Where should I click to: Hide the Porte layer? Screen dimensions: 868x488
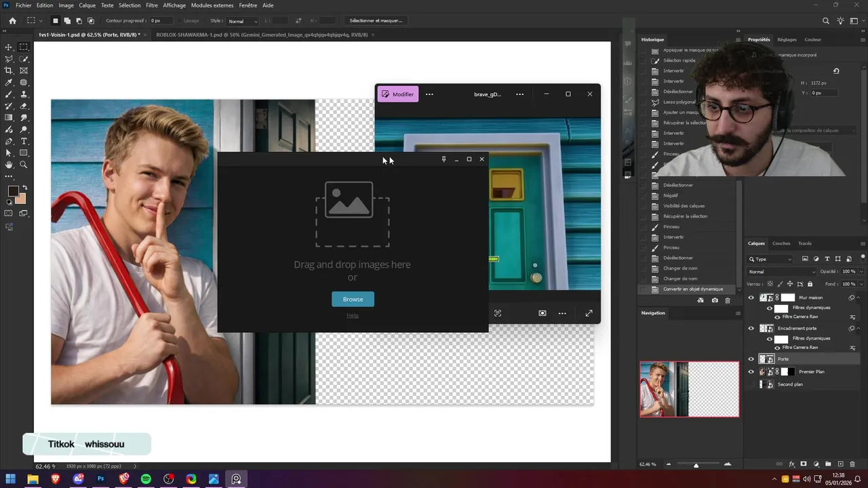tap(751, 359)
